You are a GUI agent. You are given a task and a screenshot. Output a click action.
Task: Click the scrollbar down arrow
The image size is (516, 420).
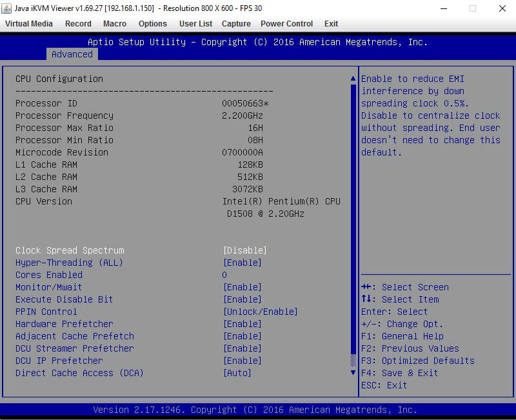(x=353, y=372)
